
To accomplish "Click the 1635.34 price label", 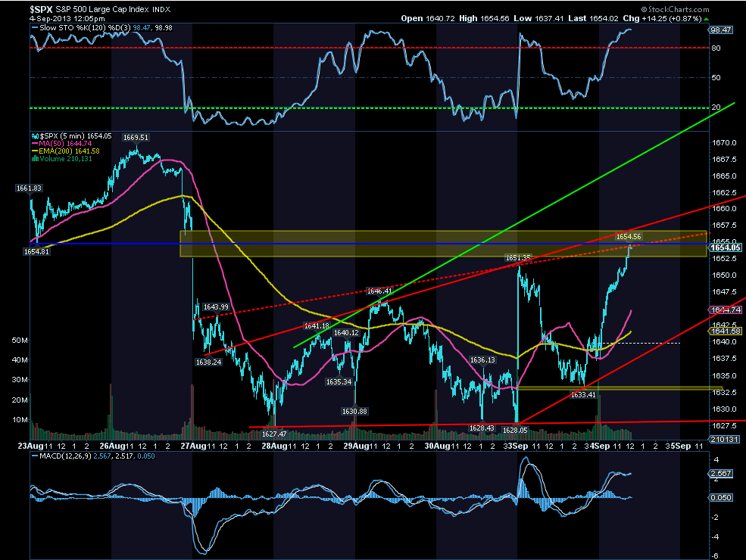I will [x=339, y=381].
